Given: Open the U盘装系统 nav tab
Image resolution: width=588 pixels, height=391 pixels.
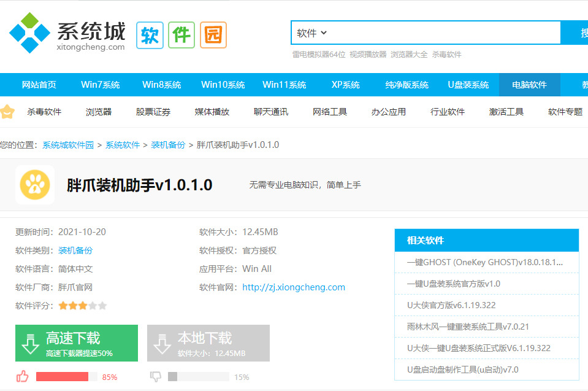Looking at the screenshot, I should [468, 85].
